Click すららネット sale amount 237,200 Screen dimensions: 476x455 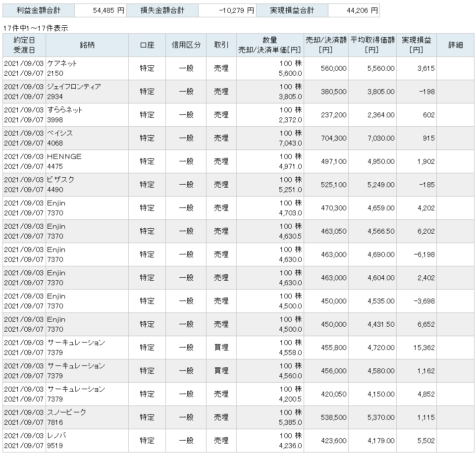tap(334, 115)
